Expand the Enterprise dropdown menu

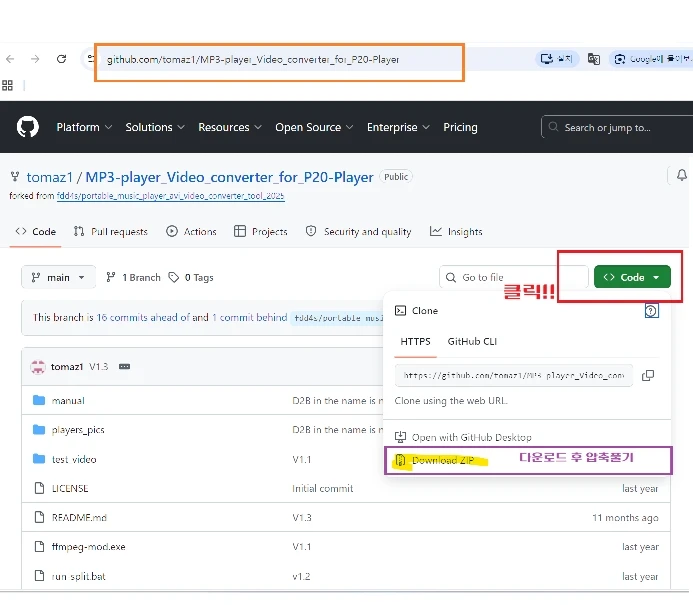pos(398,127)
